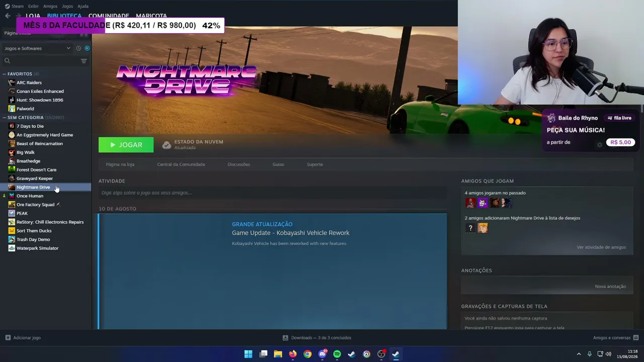The image size is (644, 362).
Task: Open Discord from taskbar
Action: point(323,354)
